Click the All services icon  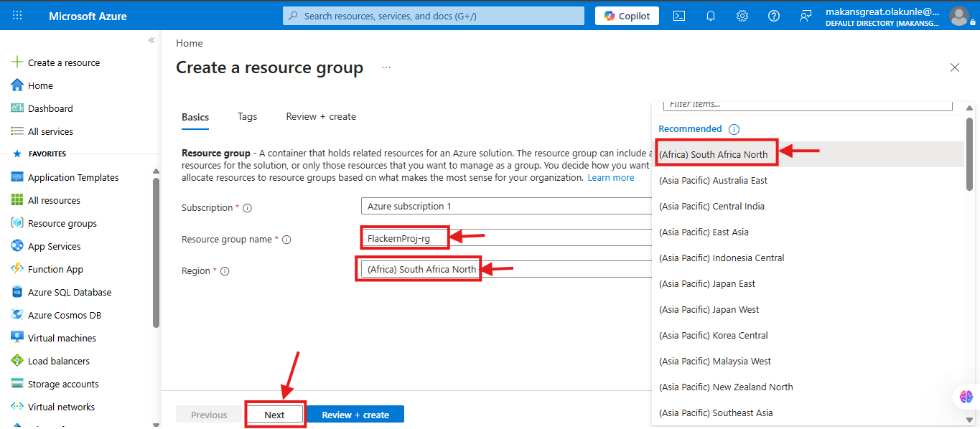17,131
